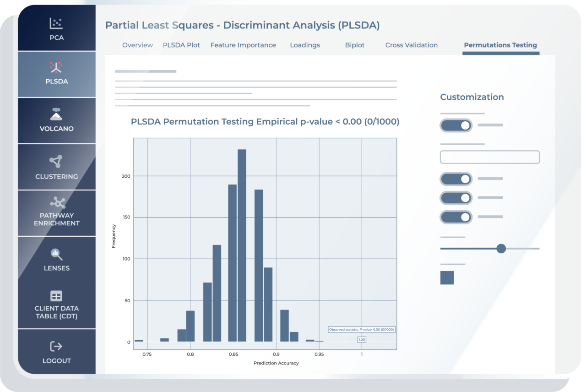
Task: Toggle the middle of three grouped switches
Action: click(x=456, y=198)
